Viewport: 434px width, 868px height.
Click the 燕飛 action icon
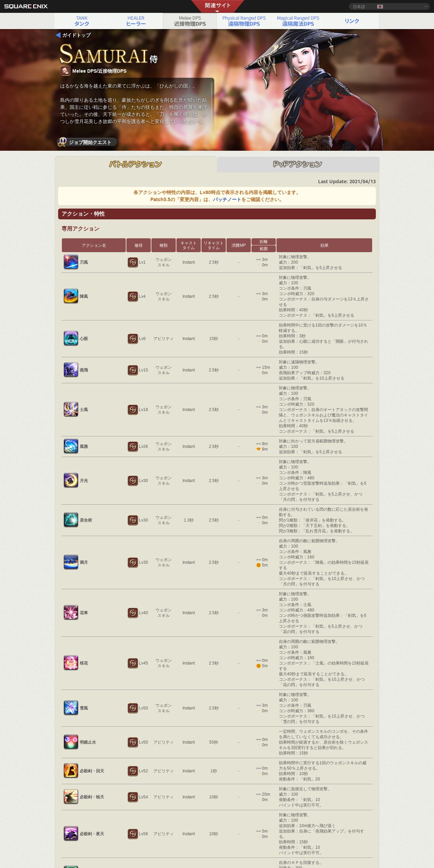click(x=71, y=370)
